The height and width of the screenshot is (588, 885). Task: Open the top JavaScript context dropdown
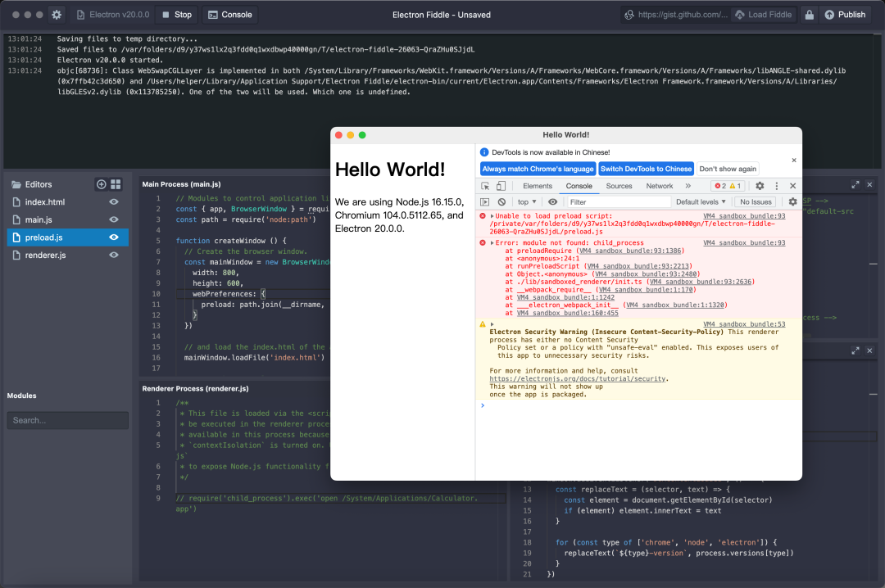527,201
